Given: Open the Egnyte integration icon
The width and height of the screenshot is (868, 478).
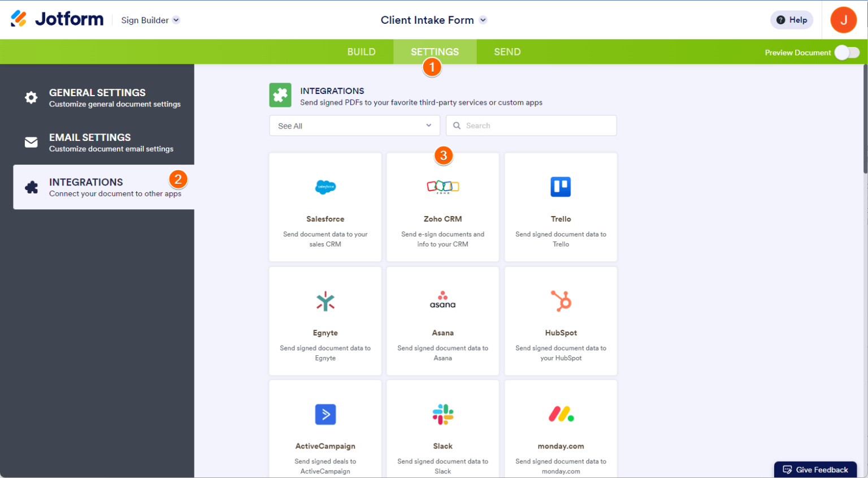Looking at the screenshot, I should click(325, 300).
